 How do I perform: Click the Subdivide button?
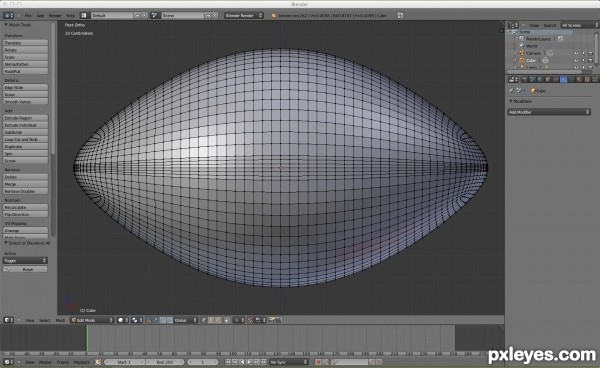point(26,132)
